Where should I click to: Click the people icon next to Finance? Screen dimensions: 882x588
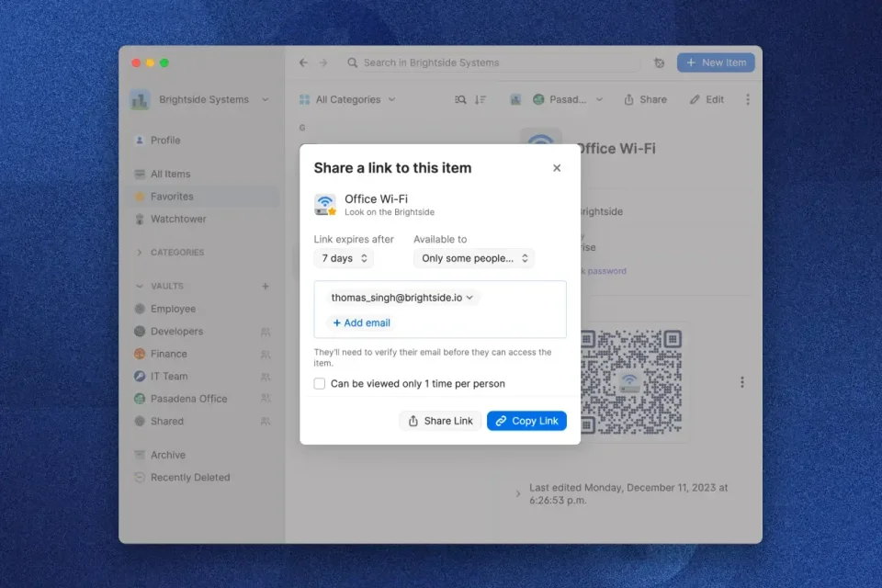(266, 355)
